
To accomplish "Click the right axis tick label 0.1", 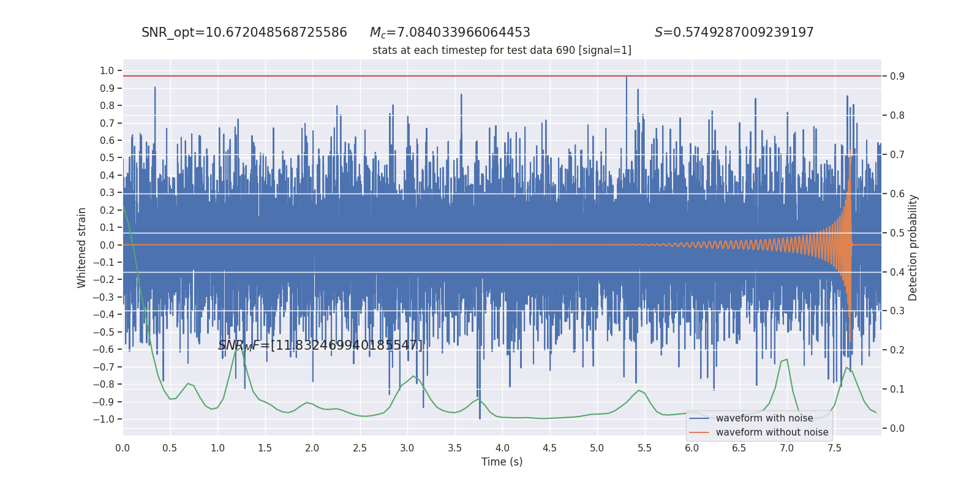I will [x=897, y=389].
